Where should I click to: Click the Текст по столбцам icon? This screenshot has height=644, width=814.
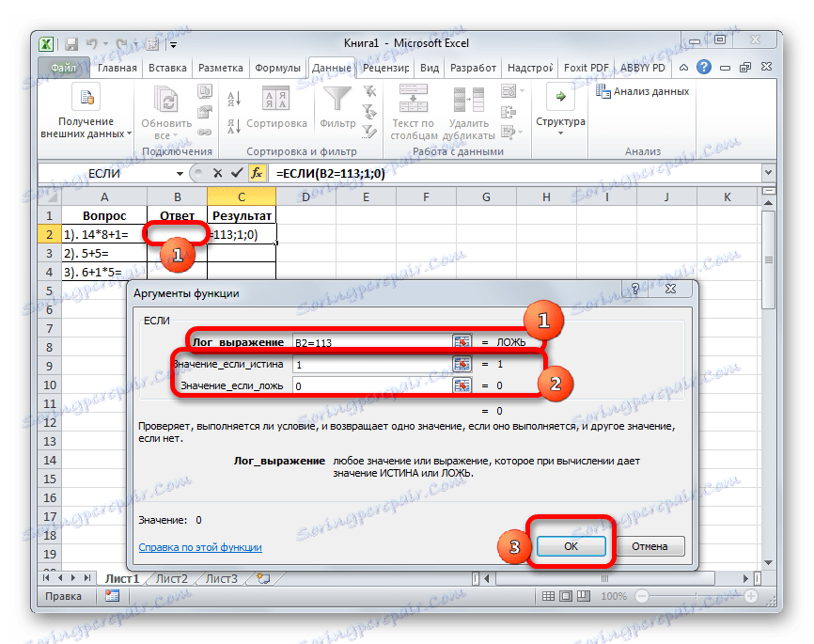pyautogui.click(x=414, y=99)
